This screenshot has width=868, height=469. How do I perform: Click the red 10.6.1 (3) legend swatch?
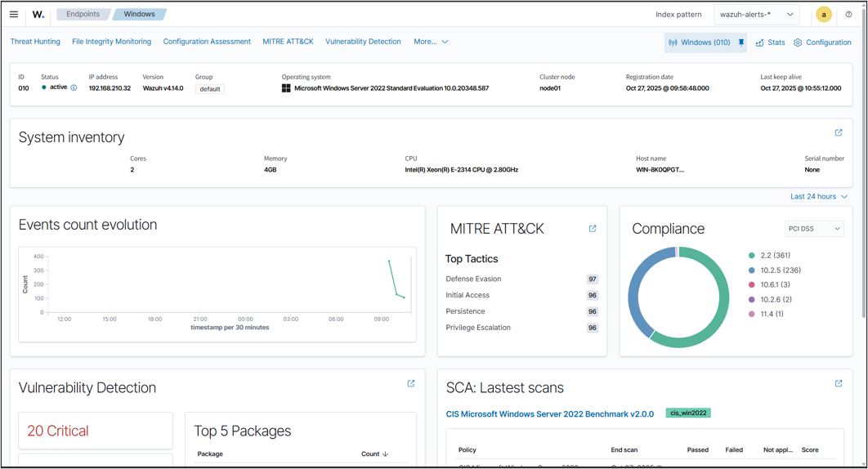[x=752, y=284]
